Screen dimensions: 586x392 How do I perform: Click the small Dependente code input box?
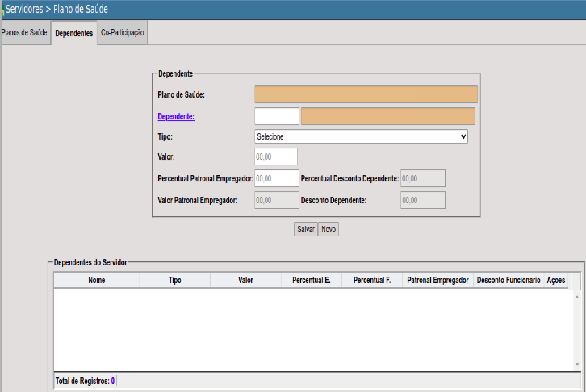(276, 116)
